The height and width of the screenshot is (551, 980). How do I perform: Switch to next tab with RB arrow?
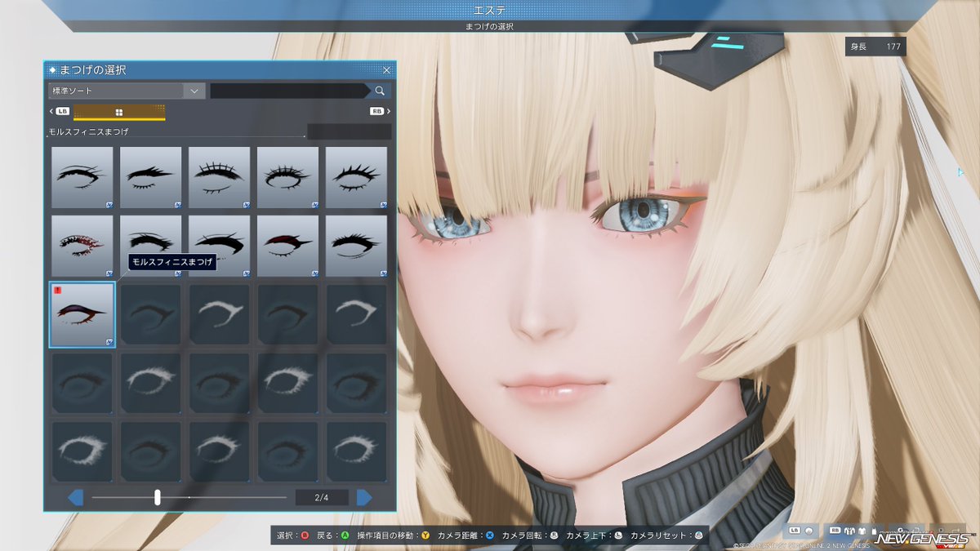point(380,111)
